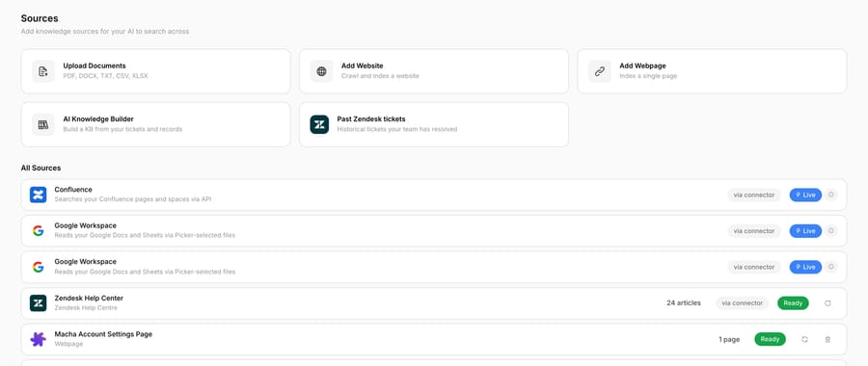Click the AI Knowledge Builder books icon
The image size is (868, 366).
tap(43, 124)
